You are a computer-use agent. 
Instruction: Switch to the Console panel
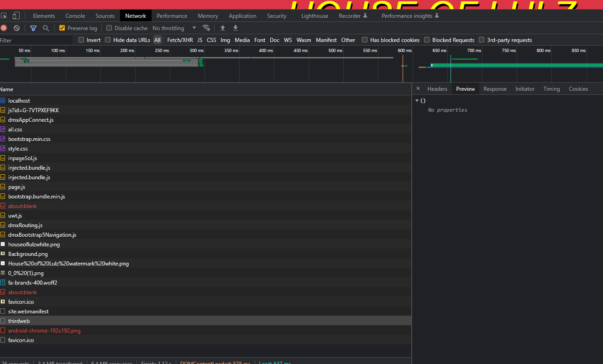(x=75, y=15)
